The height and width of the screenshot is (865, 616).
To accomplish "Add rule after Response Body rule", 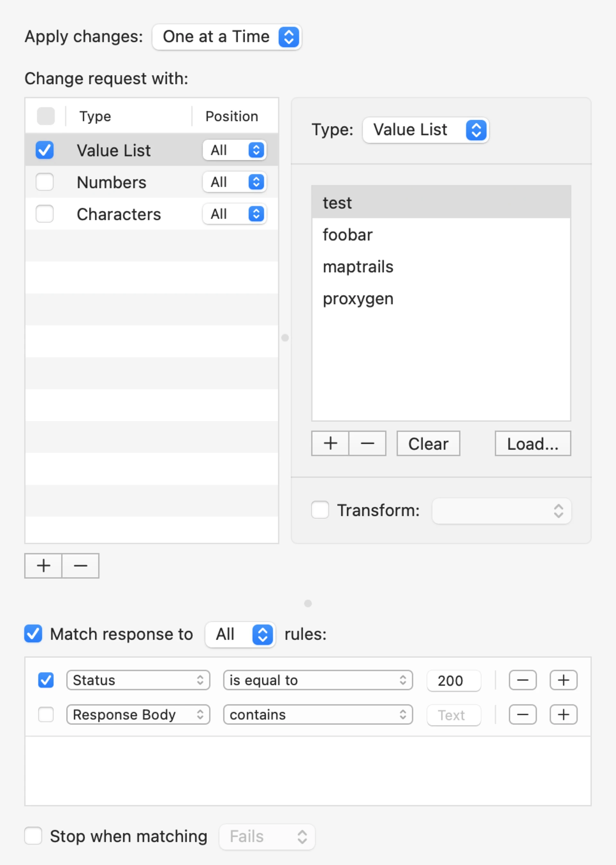I will click(x=563, y=715).
